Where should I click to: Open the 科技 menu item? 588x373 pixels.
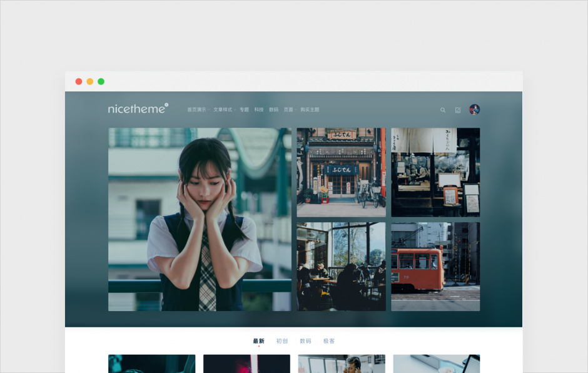(x=259, y=110)
